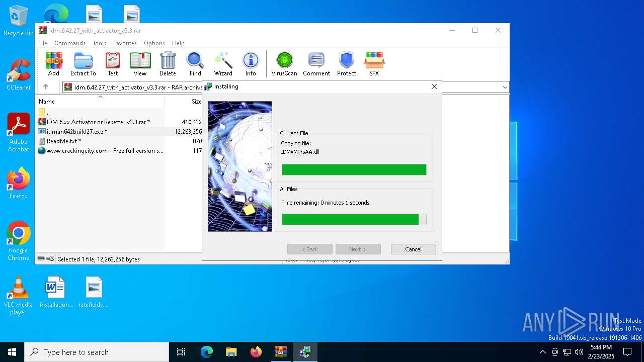The width and height of the screenshot is (644, 362).
Task: Cancel the installation
Action: pyautogui.click(x=413, y=249)
